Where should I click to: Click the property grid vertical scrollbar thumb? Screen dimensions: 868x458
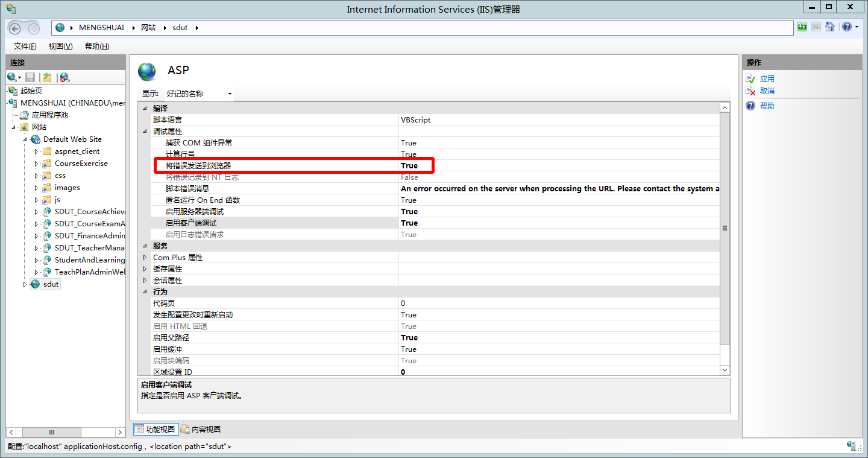tap(725, 228)
